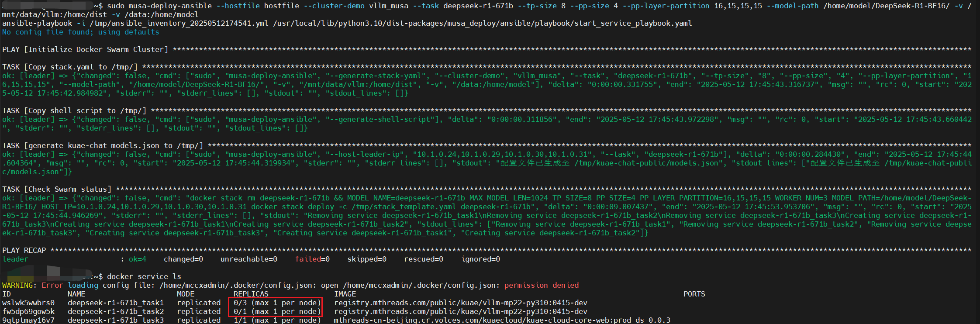Click the "ID" column header
980x324 pixels.
coord(7,294)
